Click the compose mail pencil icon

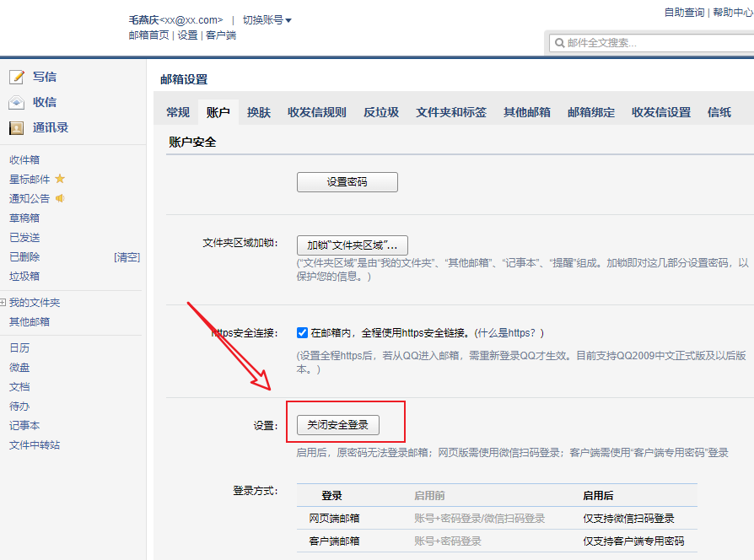pos(17,77)
